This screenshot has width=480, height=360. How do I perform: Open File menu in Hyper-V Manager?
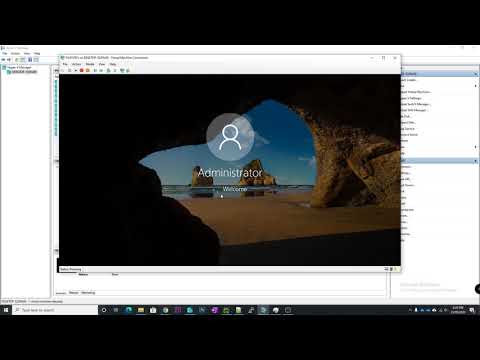pyautogui.click(x=5, y=53)
